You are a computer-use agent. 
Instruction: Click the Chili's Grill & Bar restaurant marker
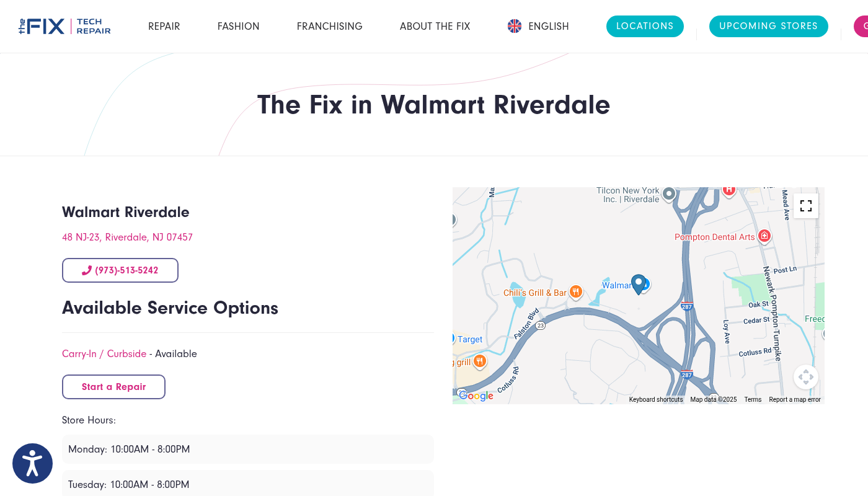point(576,291)
